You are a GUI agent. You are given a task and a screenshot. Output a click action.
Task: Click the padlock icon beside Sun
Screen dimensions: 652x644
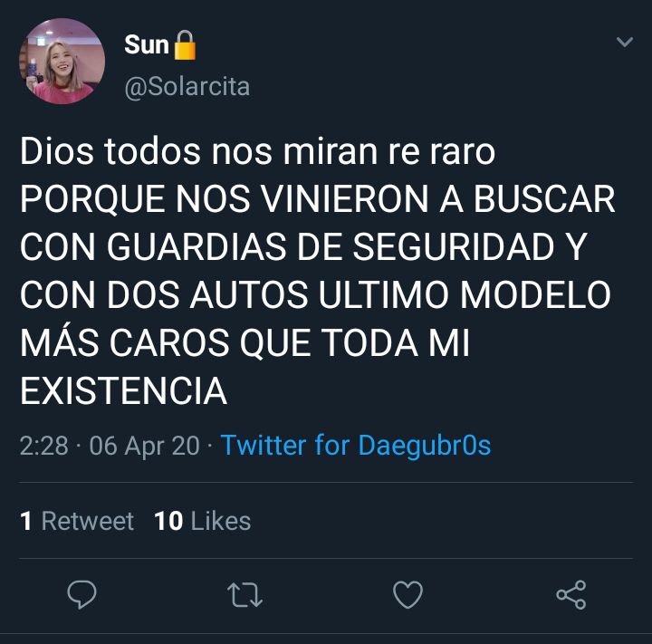(x=184, y=45)
